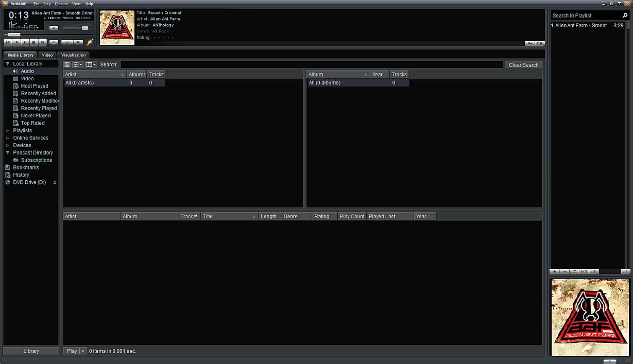Viewport: 633px width, 364px height.
Task: Expand the Playlists tree node
Action: [8, 131]
